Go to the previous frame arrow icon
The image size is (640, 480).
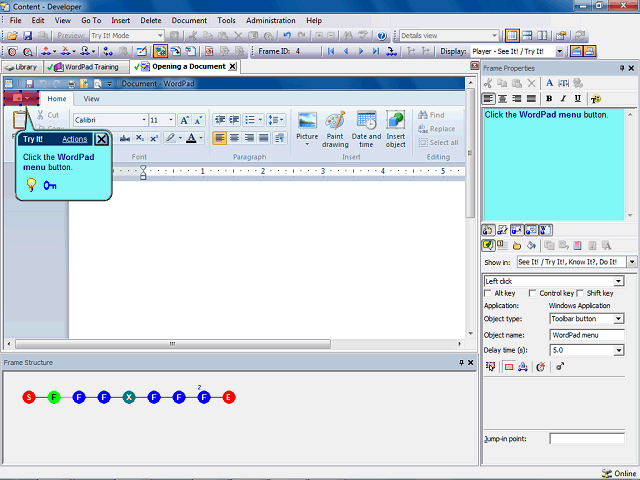346,51
